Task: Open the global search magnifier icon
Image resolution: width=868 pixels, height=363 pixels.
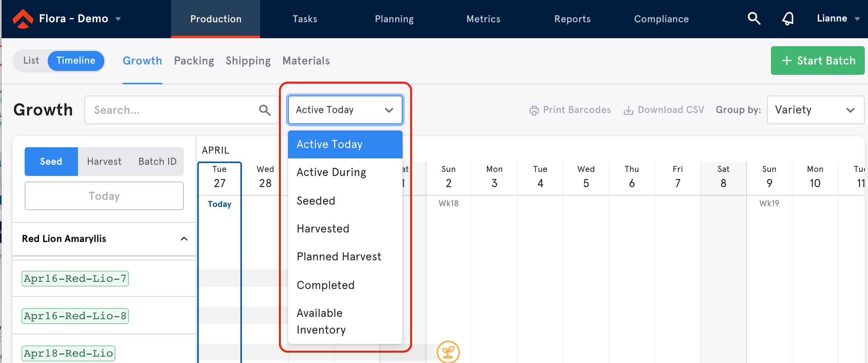Action: (x=754, y=18)
